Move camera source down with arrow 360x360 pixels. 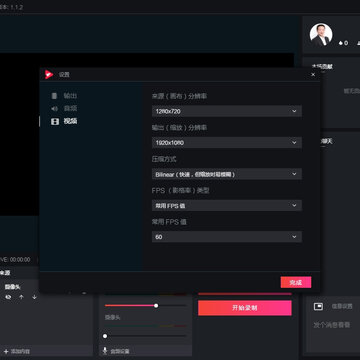pos(34,297)
